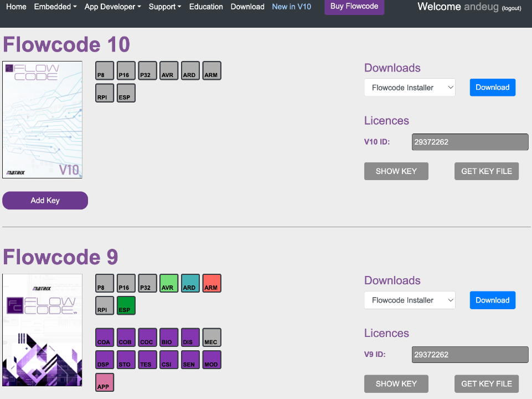The image size is (532, 399).
Task: Select the grey ESP icon under Flowcode 10
Action: click(x=126, y=93)
